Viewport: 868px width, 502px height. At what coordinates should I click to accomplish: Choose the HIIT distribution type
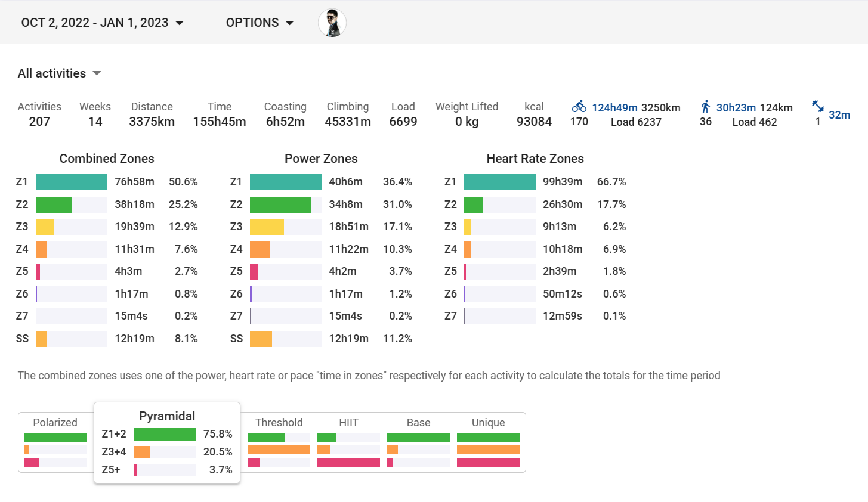click(x=348, y=441)
